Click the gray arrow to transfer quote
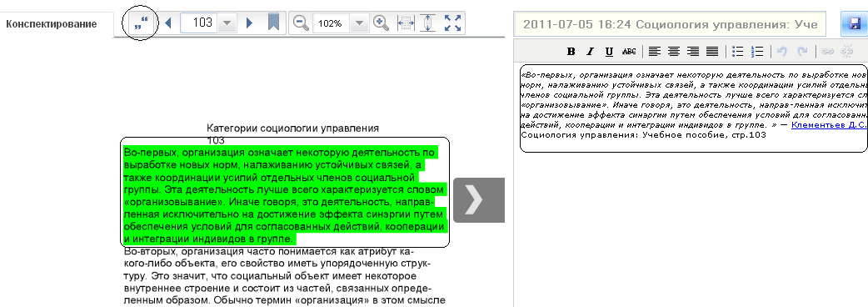Image resolution: width=868 pixels, height=307 pixels. pos(479,200)
